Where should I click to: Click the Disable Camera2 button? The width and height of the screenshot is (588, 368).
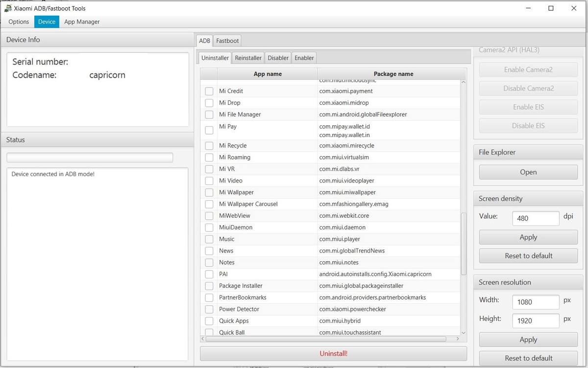(x=528, y=88)
